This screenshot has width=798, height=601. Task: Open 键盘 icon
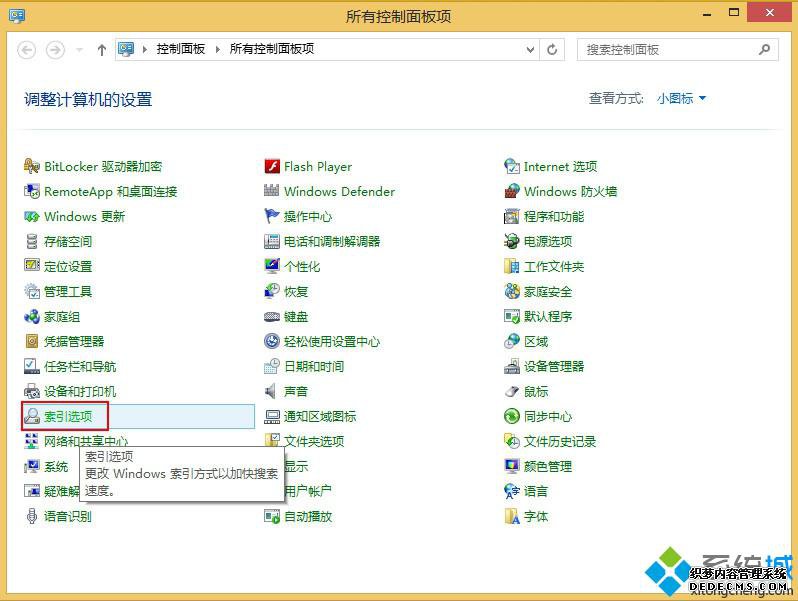pos(272,317)
